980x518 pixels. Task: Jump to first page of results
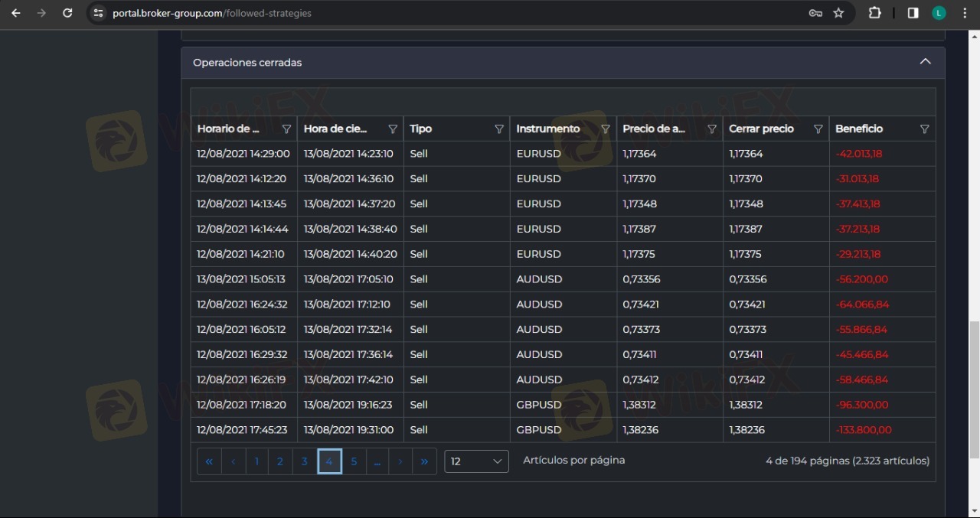pyautogui.click(x=209, y=461)
